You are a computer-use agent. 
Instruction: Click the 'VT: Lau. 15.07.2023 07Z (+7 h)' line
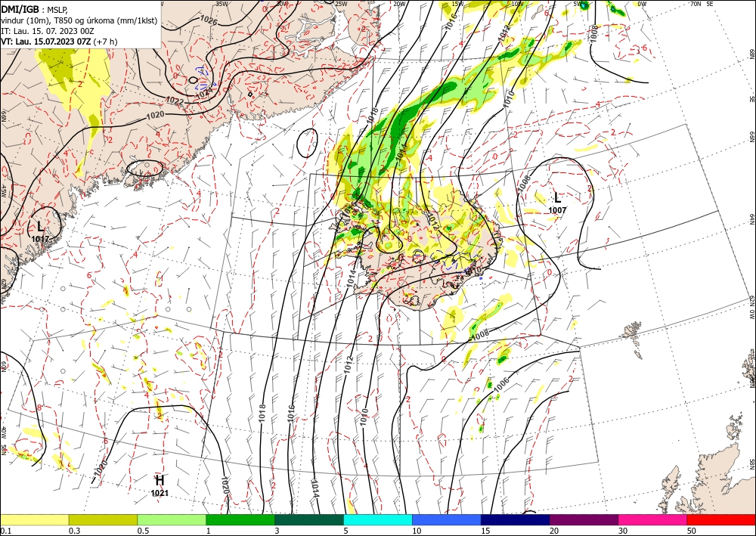coord(59,42)
